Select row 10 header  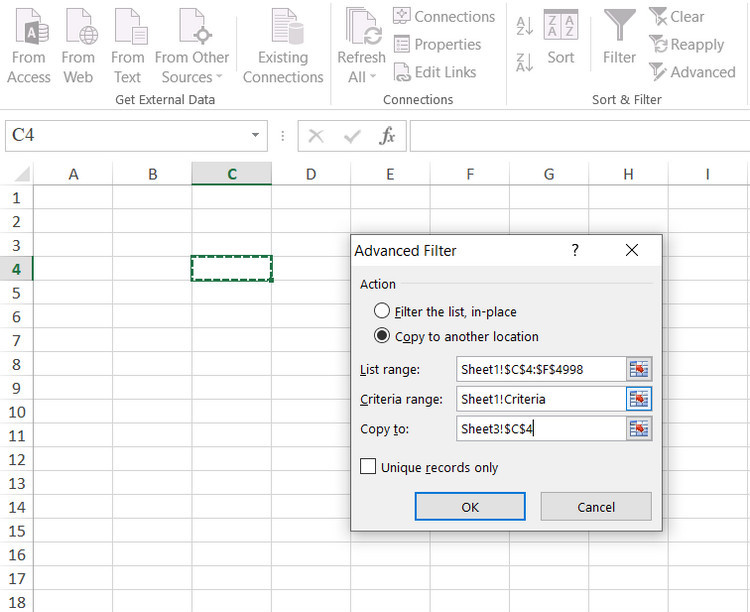point(16,412)
